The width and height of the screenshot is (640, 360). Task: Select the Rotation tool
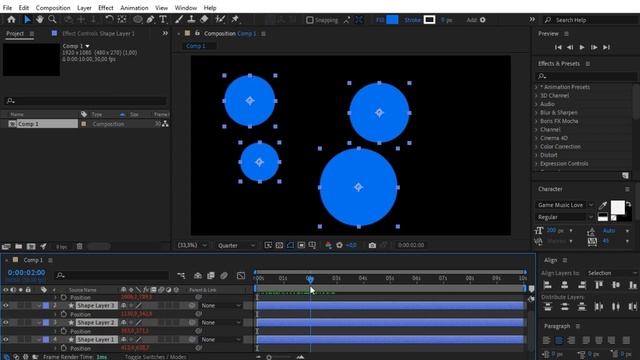click(109, 19)
